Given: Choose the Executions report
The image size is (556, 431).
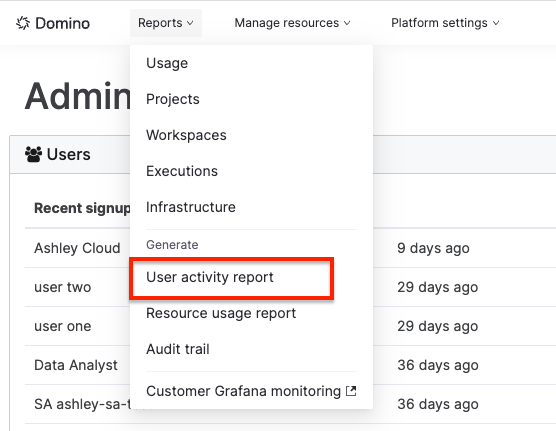Looking at the screenshot, I should 182,171.
